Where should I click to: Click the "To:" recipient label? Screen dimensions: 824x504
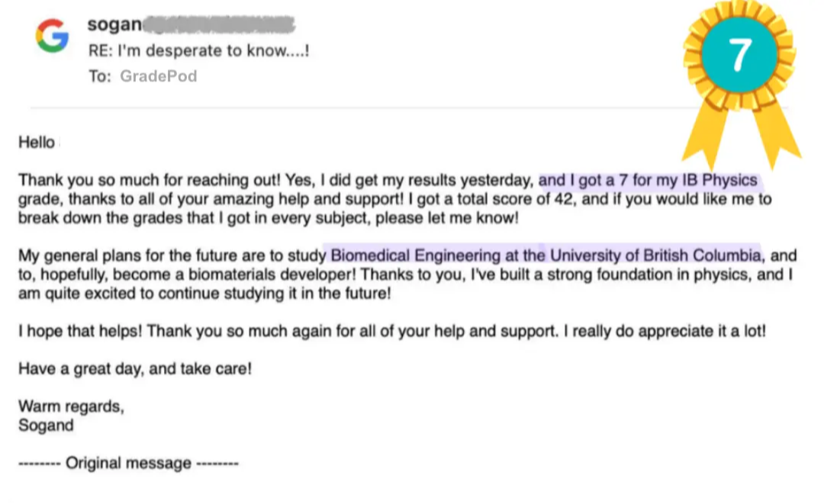[x=99, y=76]
